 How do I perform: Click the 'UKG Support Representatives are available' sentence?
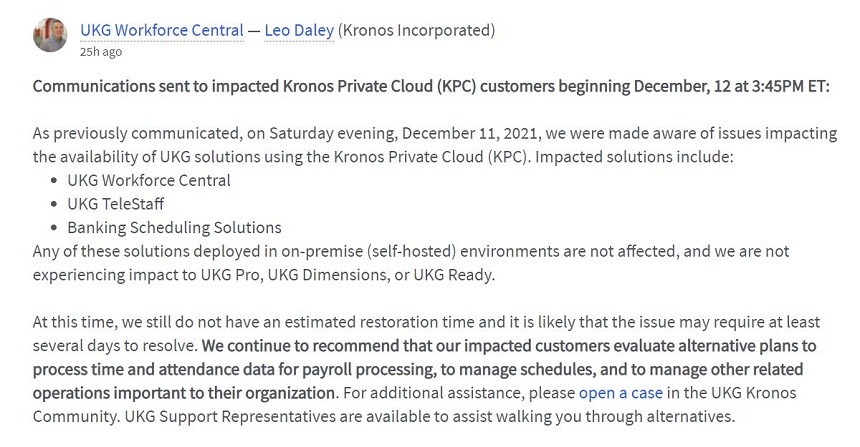(429, 417)
